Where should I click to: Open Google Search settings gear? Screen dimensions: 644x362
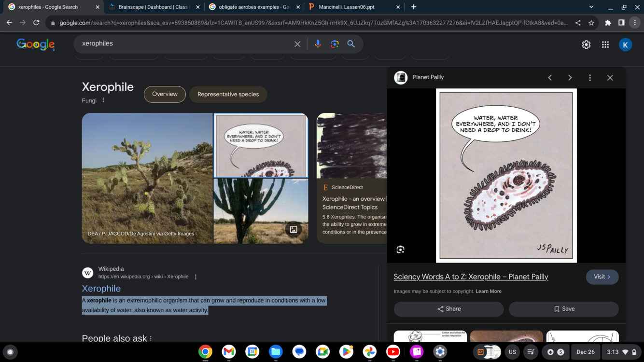pos(586,44)
